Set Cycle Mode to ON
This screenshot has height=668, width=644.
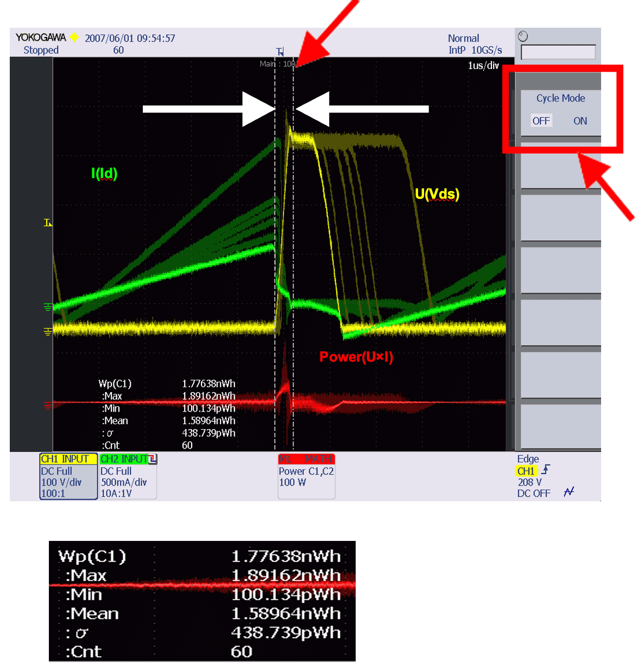[580, 121]
